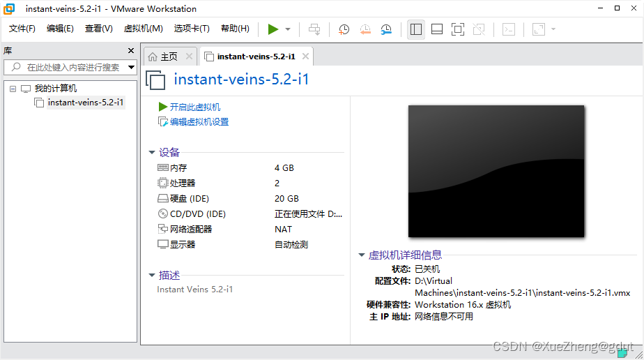Click the black VM screen thumbnail

click(x=496, y=171)
